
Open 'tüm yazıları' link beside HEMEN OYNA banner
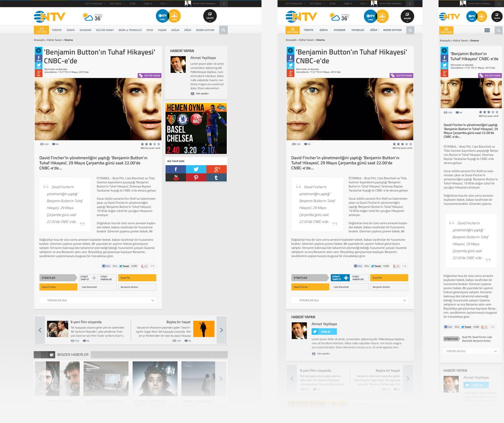point(202,94)
